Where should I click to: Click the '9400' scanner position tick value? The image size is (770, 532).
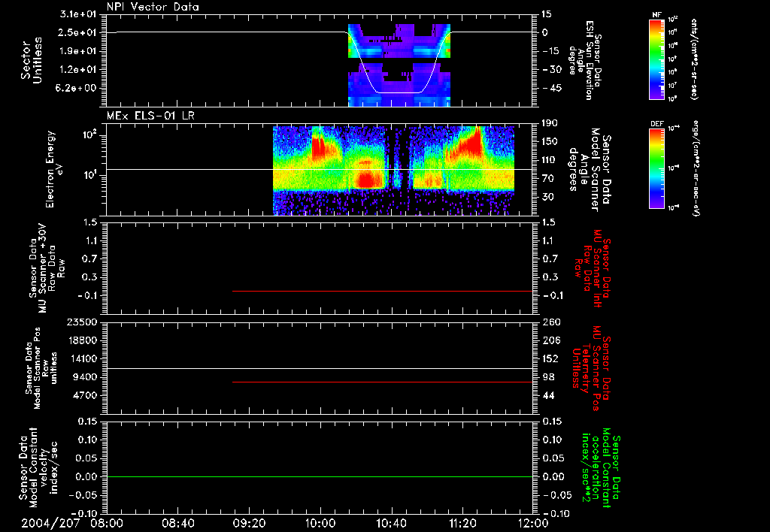click(x=85, y=377)
